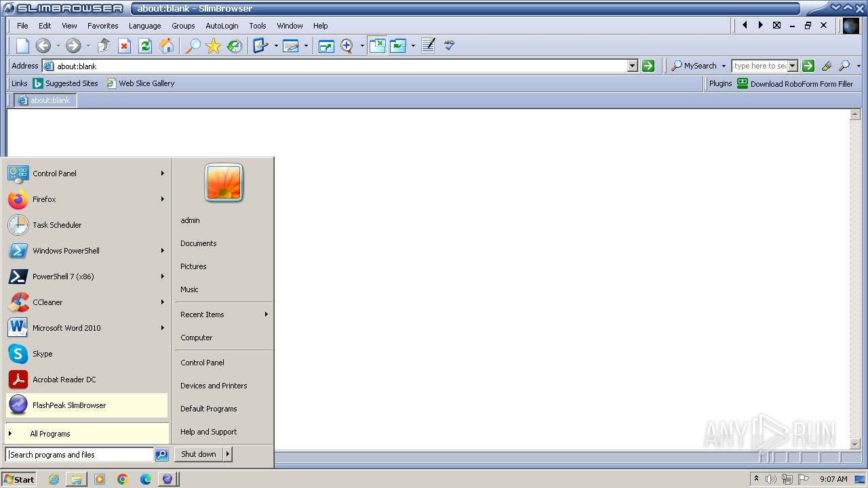The width and height of the screenshot is (868, 488).
Task: Click the Search programs and files field
Action: 80,455
